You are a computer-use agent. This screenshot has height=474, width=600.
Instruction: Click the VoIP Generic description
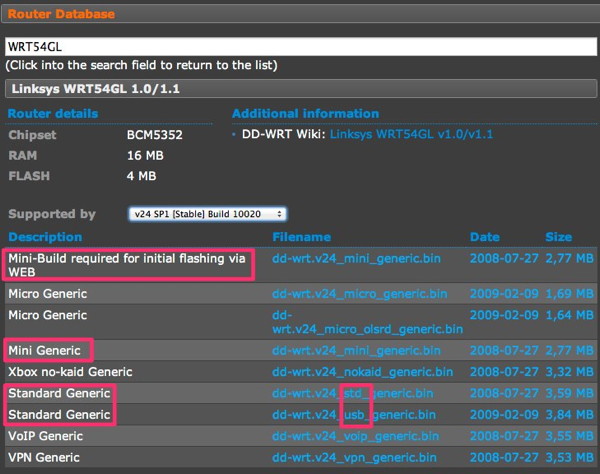[46, 436]
